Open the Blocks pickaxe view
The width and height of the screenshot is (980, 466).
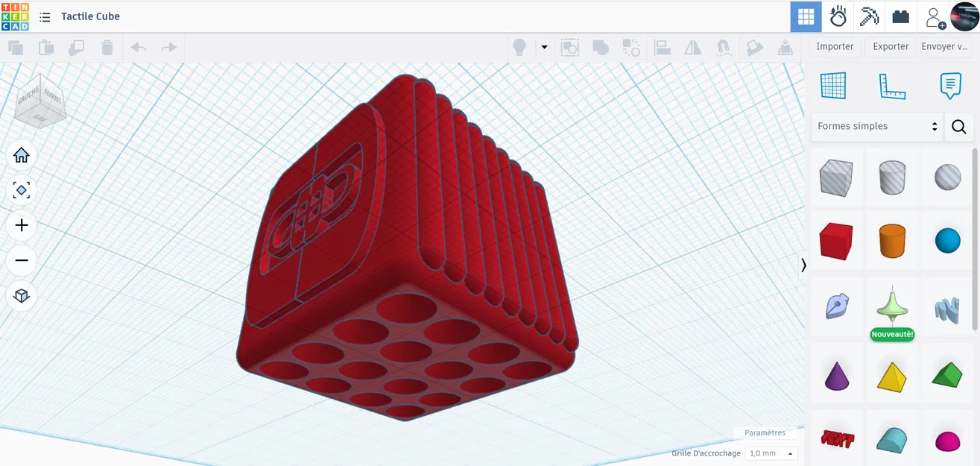[x=869, y=16]
